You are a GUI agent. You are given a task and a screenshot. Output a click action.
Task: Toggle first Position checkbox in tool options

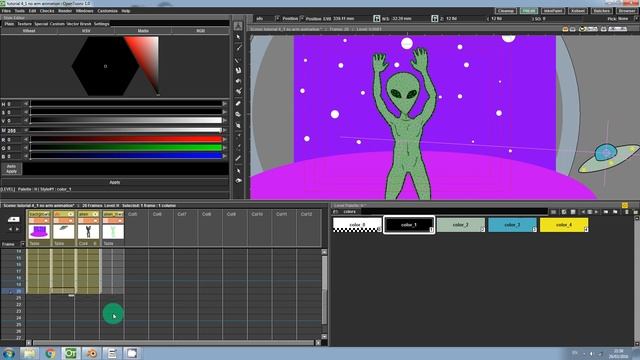click(278, 18)
